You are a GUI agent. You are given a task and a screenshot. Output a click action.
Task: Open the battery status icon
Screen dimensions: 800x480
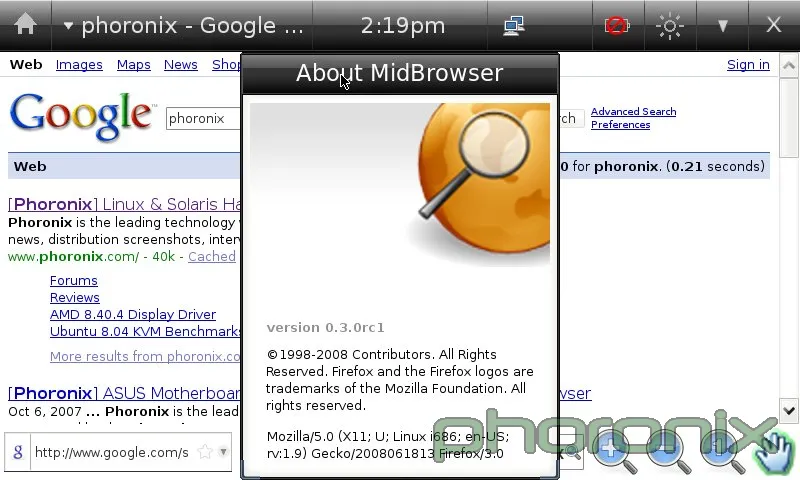tap(617, 25)
